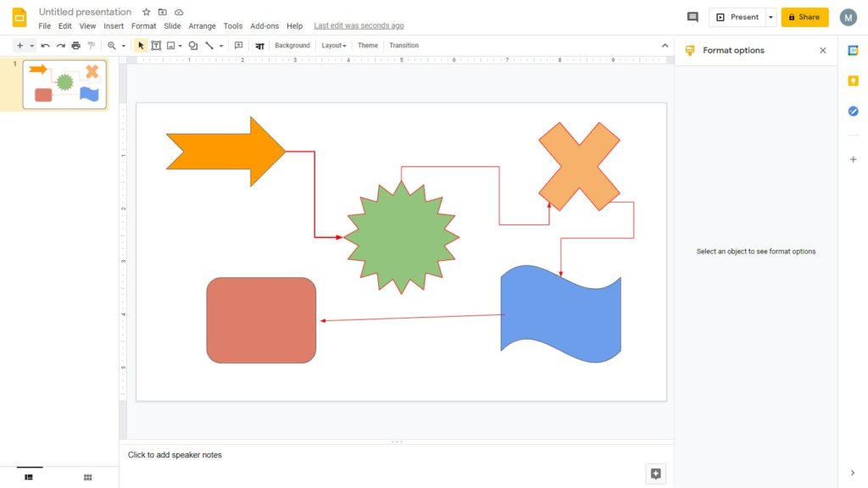Open the insert image dropdown arrow

[180, 46]
